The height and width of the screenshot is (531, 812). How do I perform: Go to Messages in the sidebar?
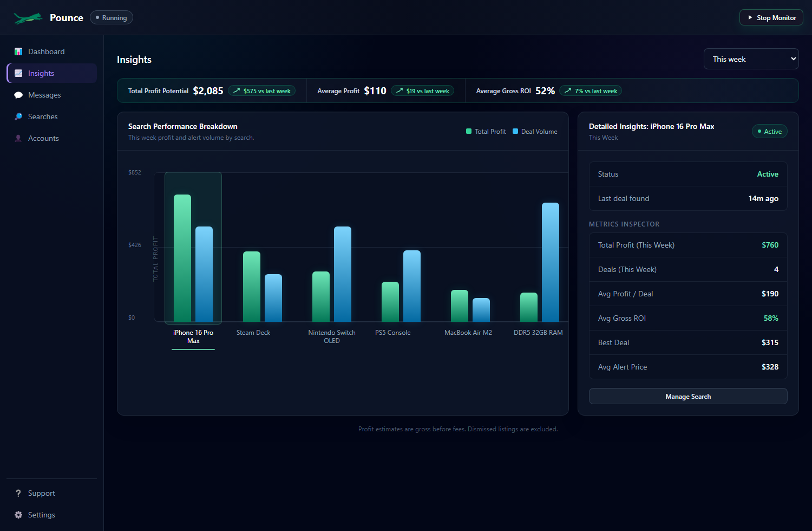52,95
